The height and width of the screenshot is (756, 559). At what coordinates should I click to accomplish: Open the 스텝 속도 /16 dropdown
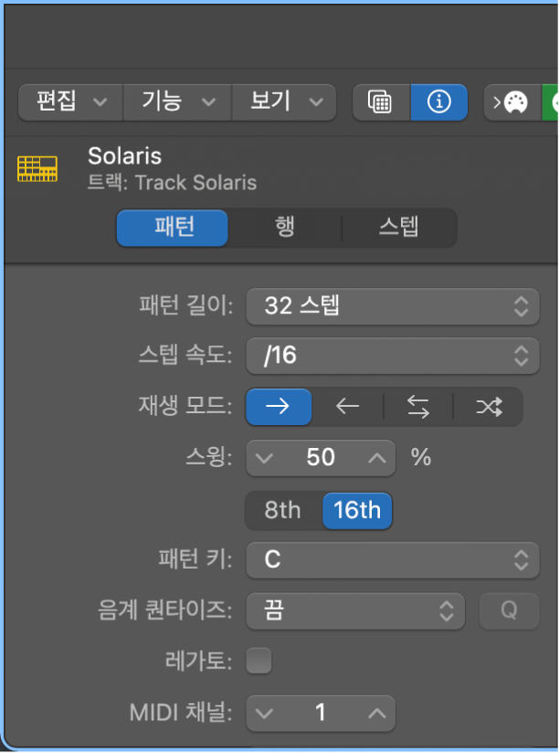[x=393, y=357]
